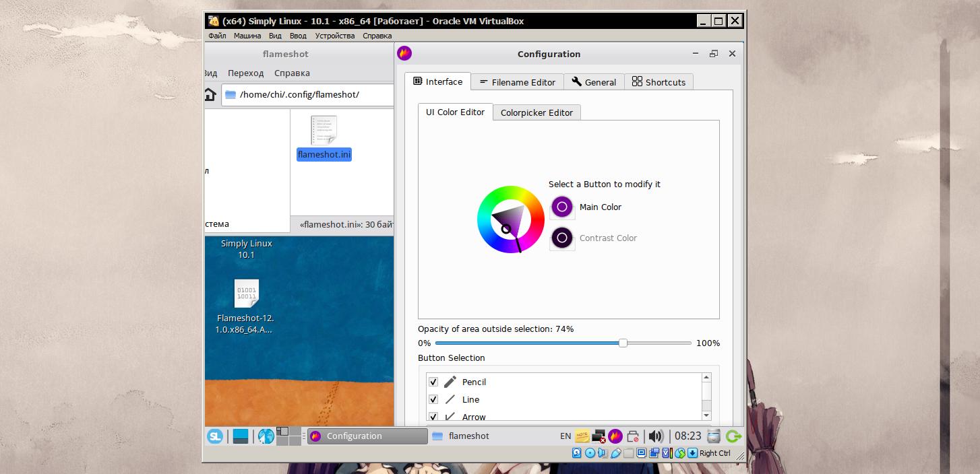
Task: Click the Flameshot flame icon in Configuration title bar
Action: click(x=404, y=53)
